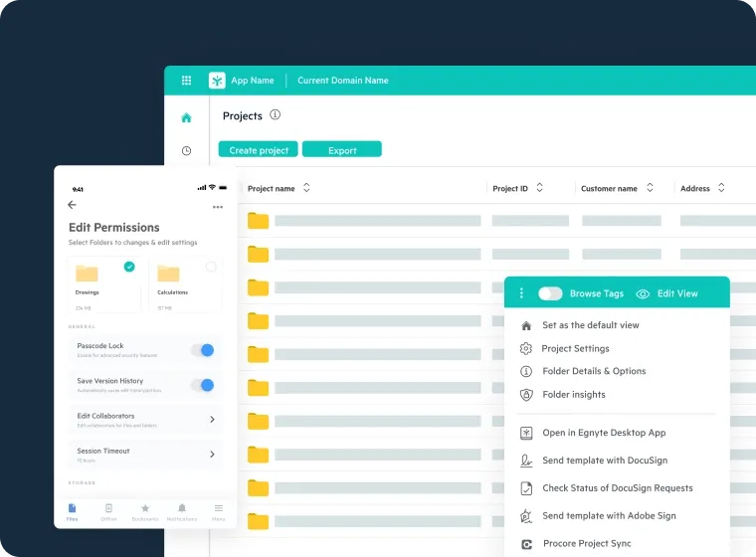This screenshot has height=557, width=756.
Task: Open the app grid launcher icon
Action: point(186,81)
